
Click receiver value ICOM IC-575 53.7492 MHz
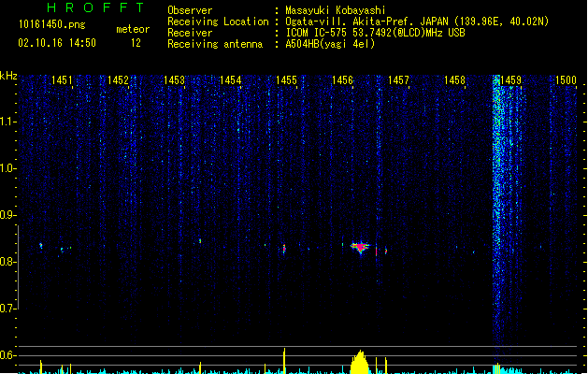[376, 33]
